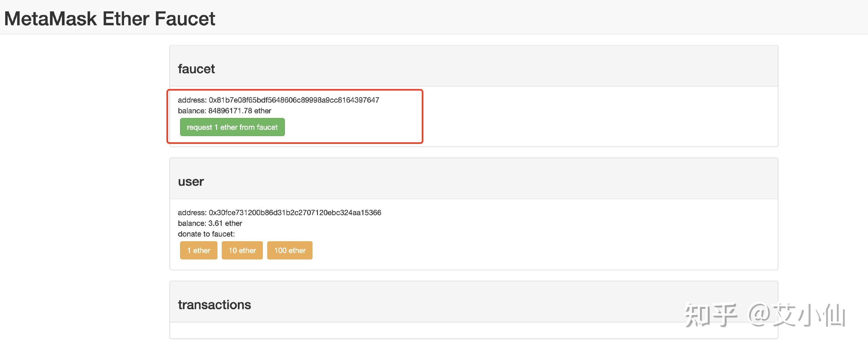Donate 10 ether to faucet
This screenshot has height=350, width=868.
point(242,251)
